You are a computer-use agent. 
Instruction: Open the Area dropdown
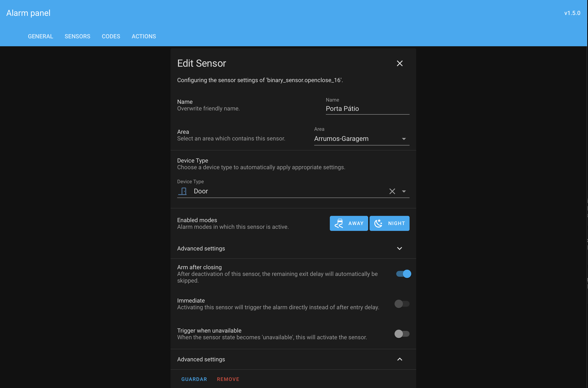(361, 139)
